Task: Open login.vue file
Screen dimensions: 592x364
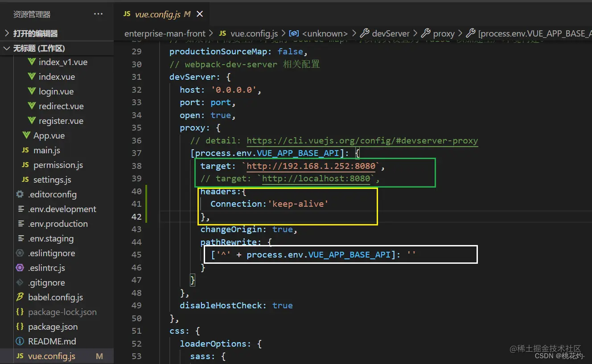Action: (x=56, y=92)
